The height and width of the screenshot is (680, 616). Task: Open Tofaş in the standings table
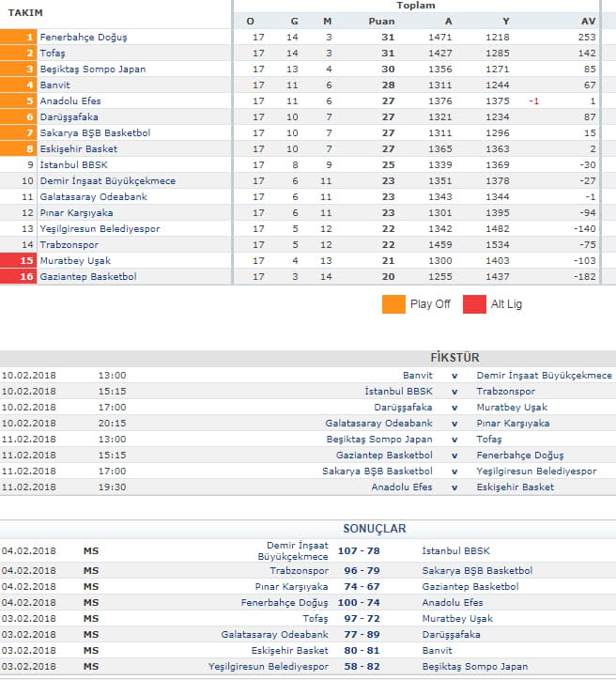[53, 54]
